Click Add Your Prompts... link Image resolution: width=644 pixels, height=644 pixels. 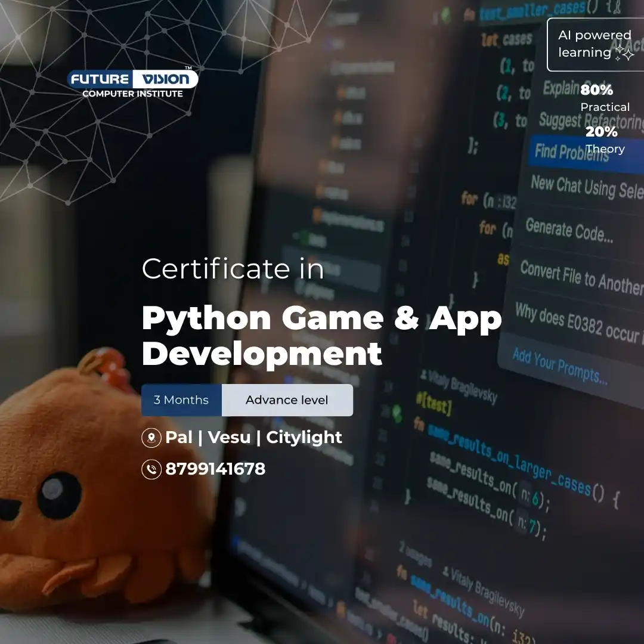point(559,366)
